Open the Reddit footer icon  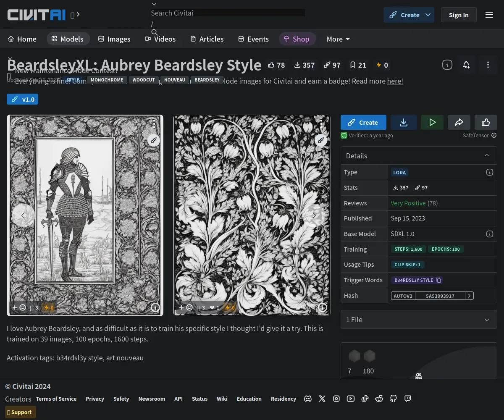[379, 399]
